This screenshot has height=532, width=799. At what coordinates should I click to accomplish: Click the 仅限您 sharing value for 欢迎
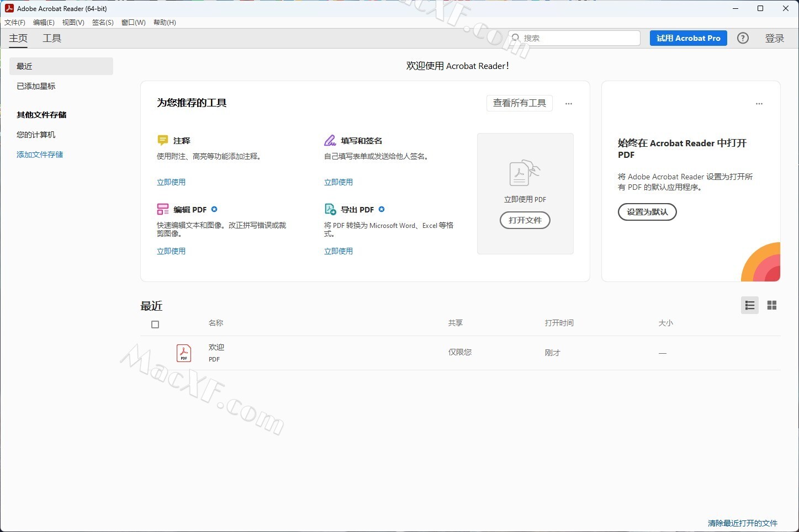[x=460, y=352]
